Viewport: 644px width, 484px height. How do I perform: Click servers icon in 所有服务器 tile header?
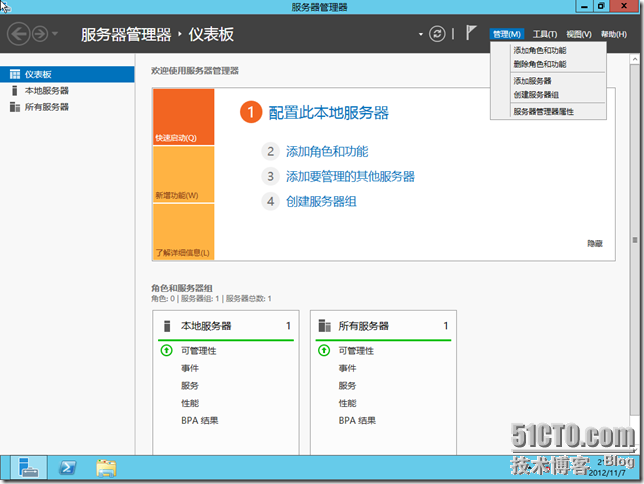(x=324, y=326)
